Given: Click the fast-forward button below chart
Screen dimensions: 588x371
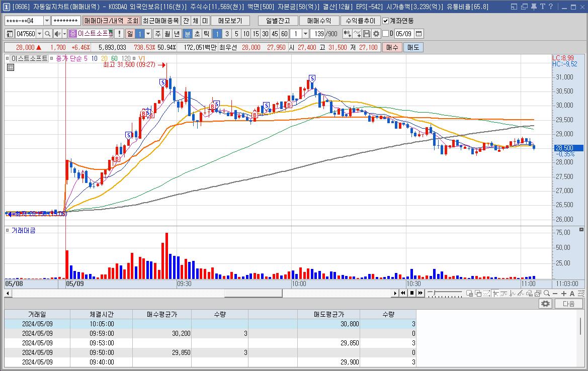Looking at the screenshot, I should point(421,293).
